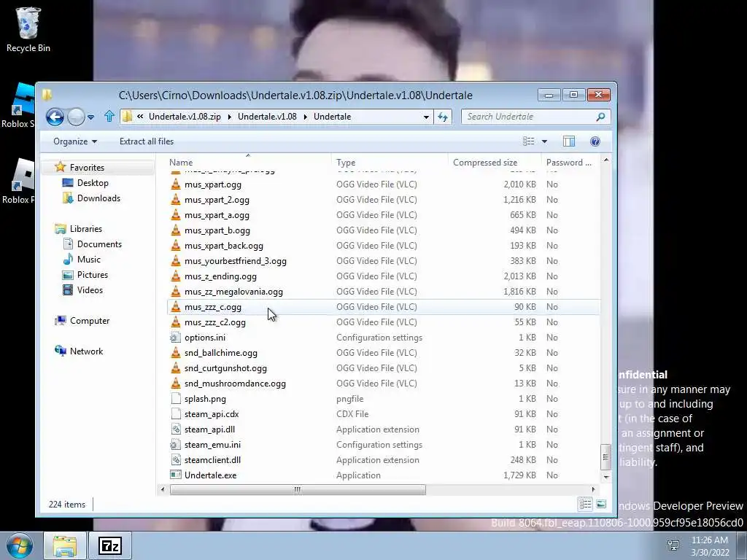Open recent locations dropdown next to forward arrow

point(91,117)
